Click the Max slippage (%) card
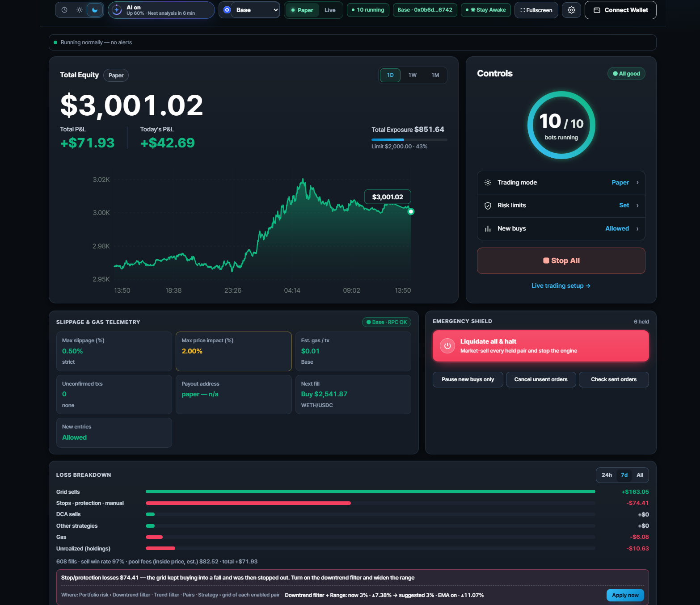The height and width of the screenshot is (605, 700). click(114, 351)
